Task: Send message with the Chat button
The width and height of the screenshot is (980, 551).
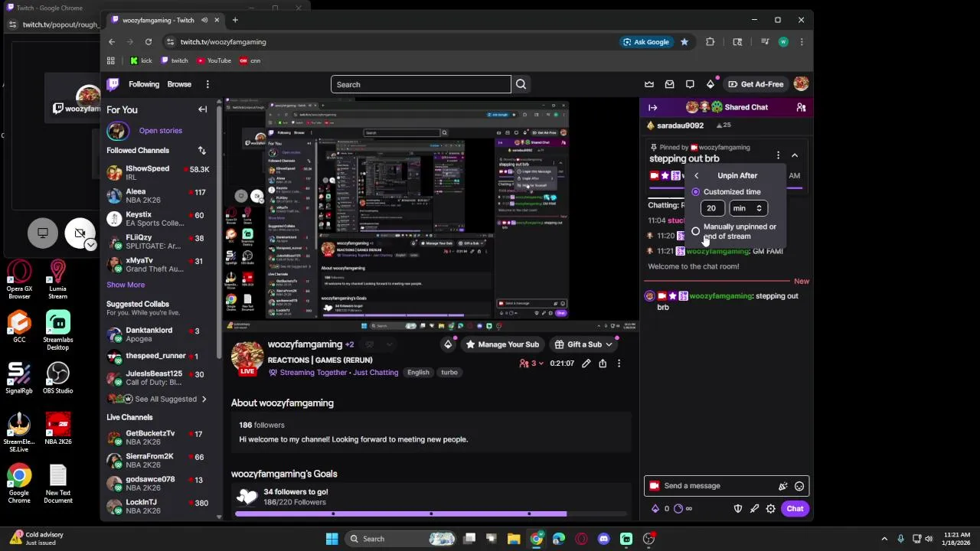Action: 795,509
